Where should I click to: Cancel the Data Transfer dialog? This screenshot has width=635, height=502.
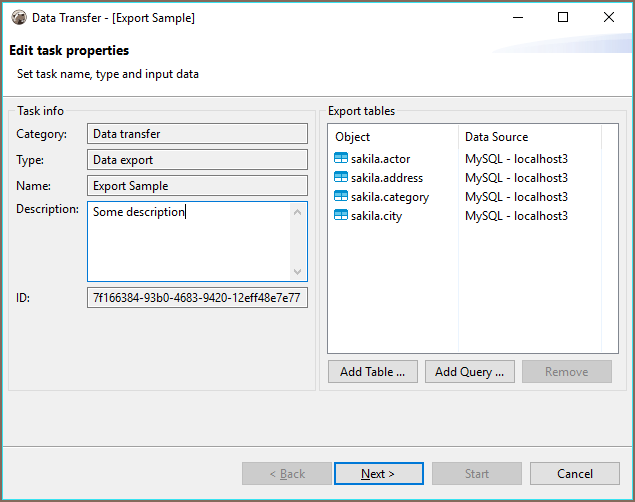click(x=575, y=474)
